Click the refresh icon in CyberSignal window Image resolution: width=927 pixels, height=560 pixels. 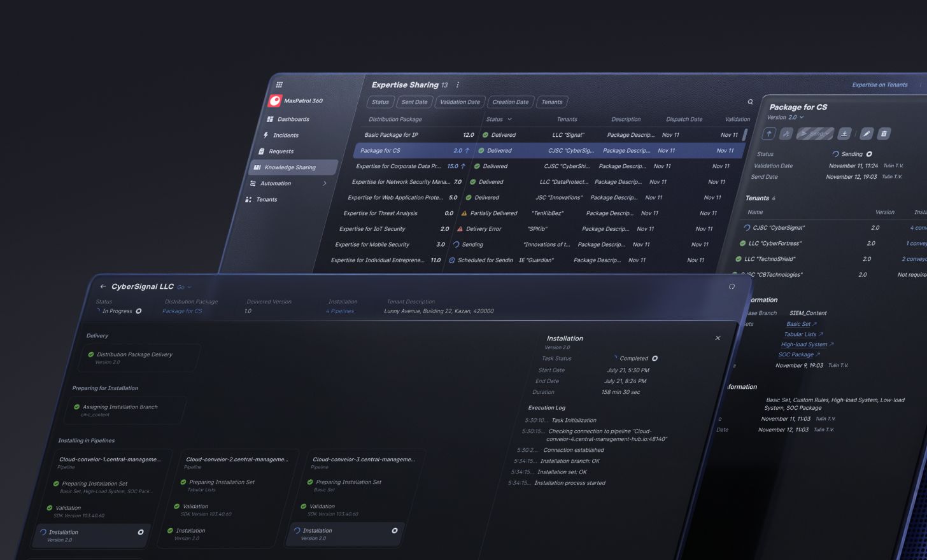(732, 286)
